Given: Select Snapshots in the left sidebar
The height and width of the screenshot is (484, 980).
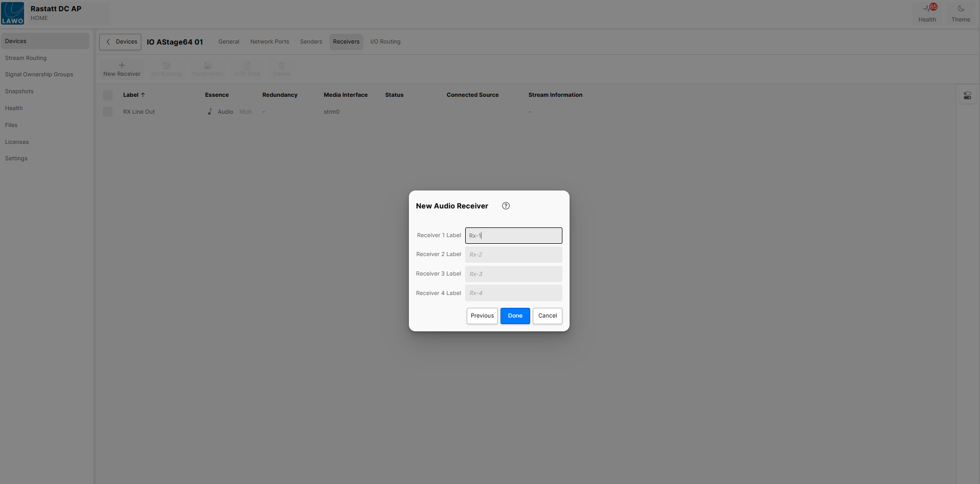Looking at the screenshot, I should tap(19, 91).
